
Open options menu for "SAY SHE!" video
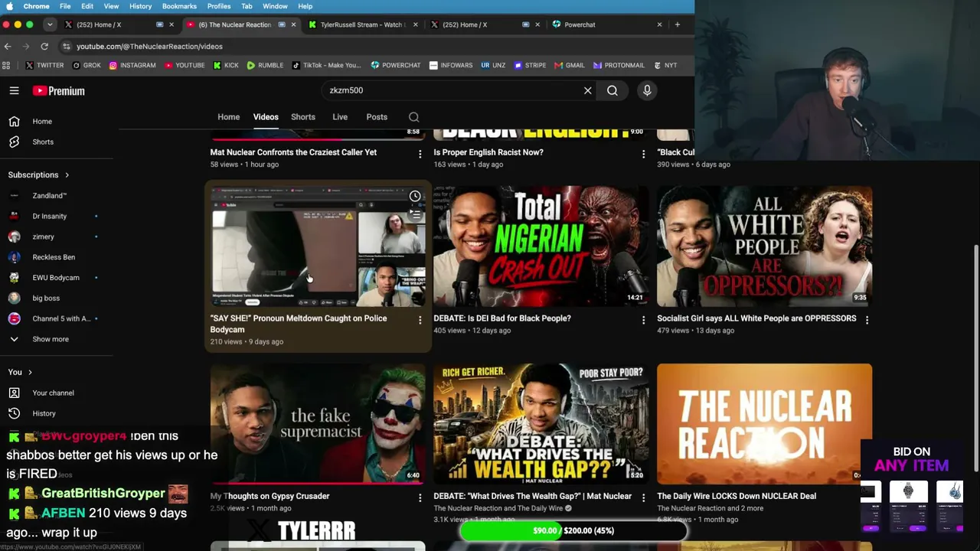[x=420, y=320]
